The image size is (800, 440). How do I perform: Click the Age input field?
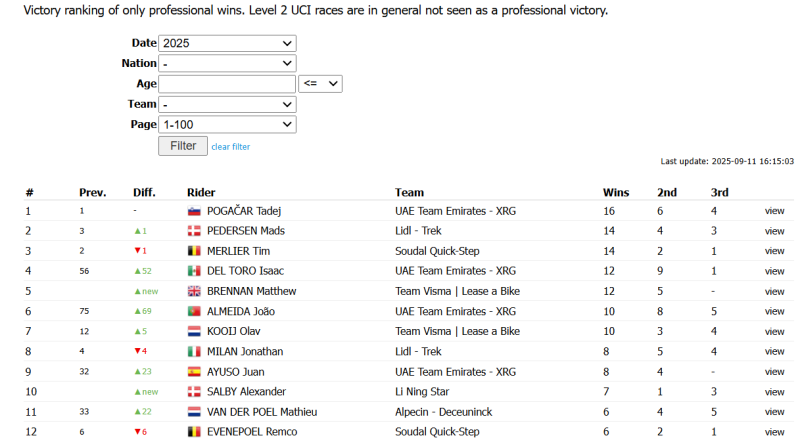click(x=227, y=84)
